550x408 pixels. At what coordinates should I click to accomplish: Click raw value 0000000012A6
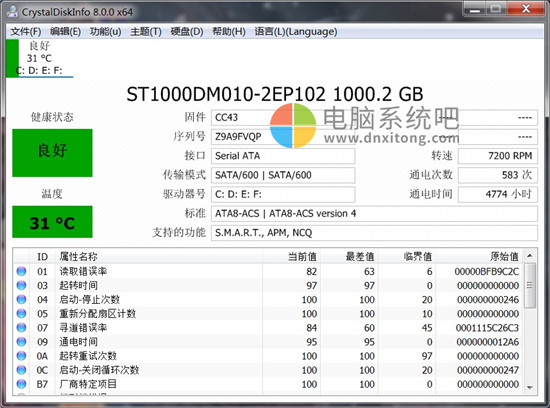coord(488,342)
